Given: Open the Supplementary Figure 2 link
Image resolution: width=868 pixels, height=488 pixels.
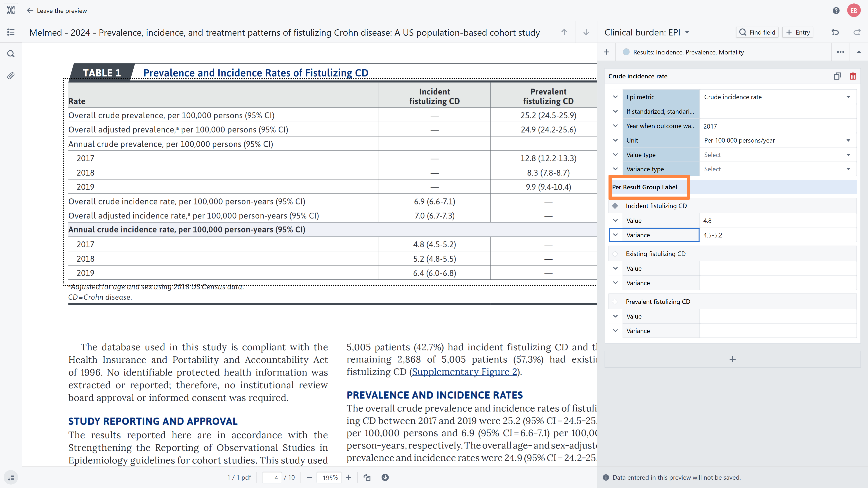Looking at the screenshot, I should coord(464,372).
